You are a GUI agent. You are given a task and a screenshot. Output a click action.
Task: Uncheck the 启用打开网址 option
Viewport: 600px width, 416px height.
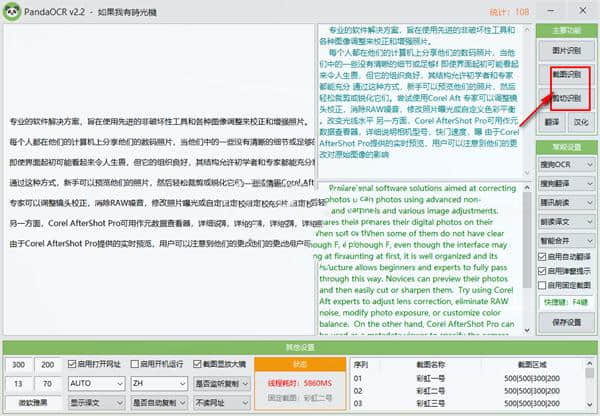click(73, 363)
